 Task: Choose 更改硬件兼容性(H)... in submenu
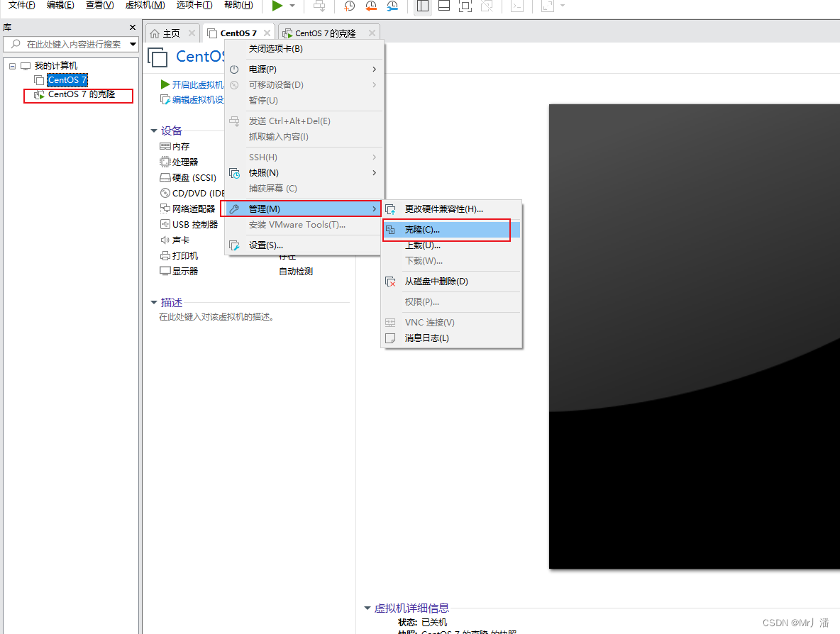coord(451,208)
